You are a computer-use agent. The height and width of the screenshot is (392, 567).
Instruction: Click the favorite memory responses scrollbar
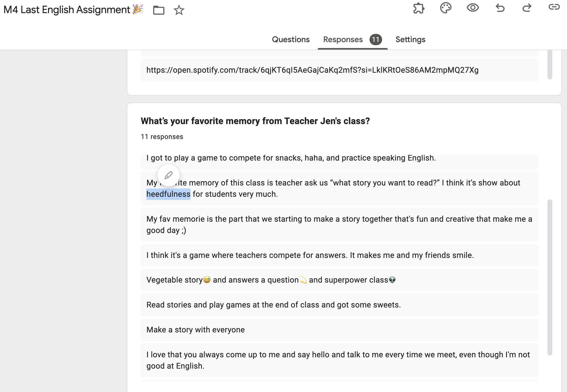click(550, 277)
